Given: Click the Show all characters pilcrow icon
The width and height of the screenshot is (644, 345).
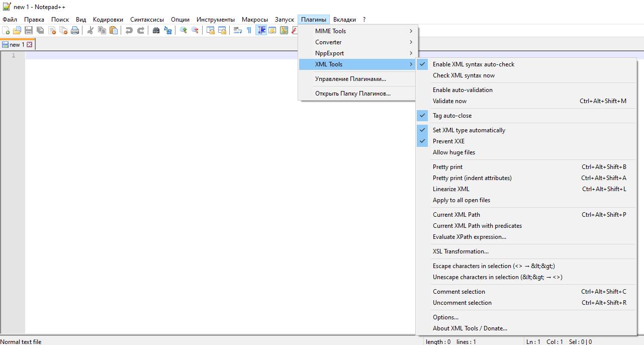Looking at the screenshot, I should click(x=249, y=31).
